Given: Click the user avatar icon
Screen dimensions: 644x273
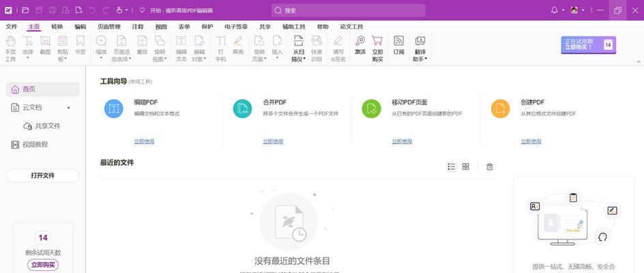Looking at the screenshot, I should pyautogui.click(x=574, y=10).
